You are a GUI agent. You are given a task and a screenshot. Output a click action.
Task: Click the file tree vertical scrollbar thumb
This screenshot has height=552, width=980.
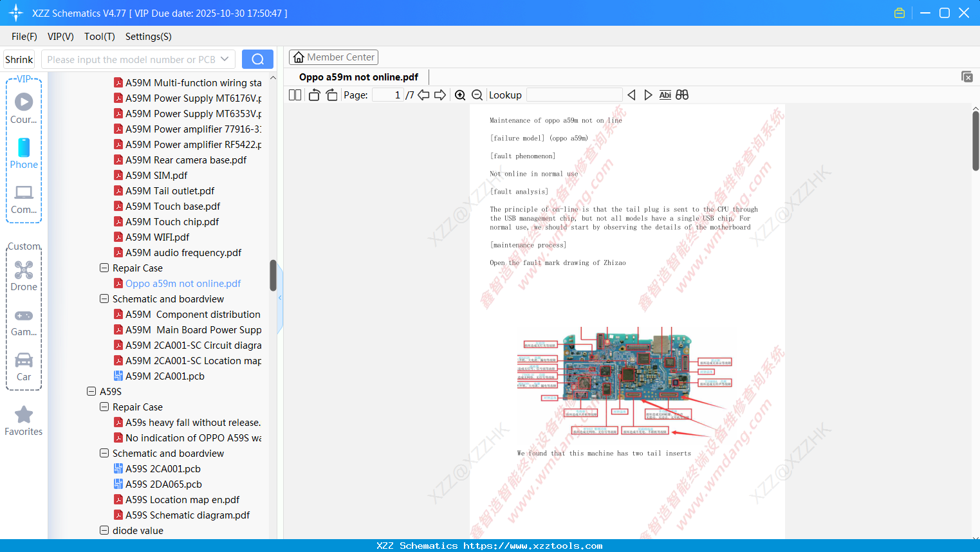273,275
